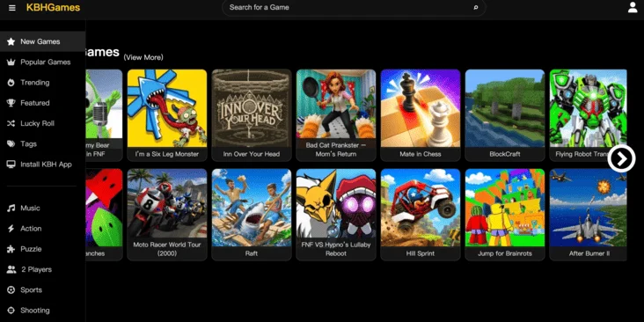Click the lightning bolt icon beside Action
The height and width of the screenshot is (322, 644).
11,229
